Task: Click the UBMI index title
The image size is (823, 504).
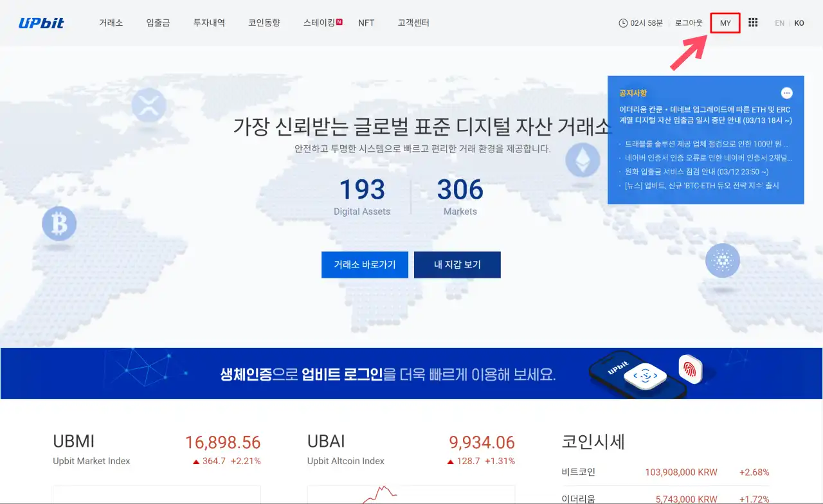Action: pyautogui.click(x=74, y=442)
